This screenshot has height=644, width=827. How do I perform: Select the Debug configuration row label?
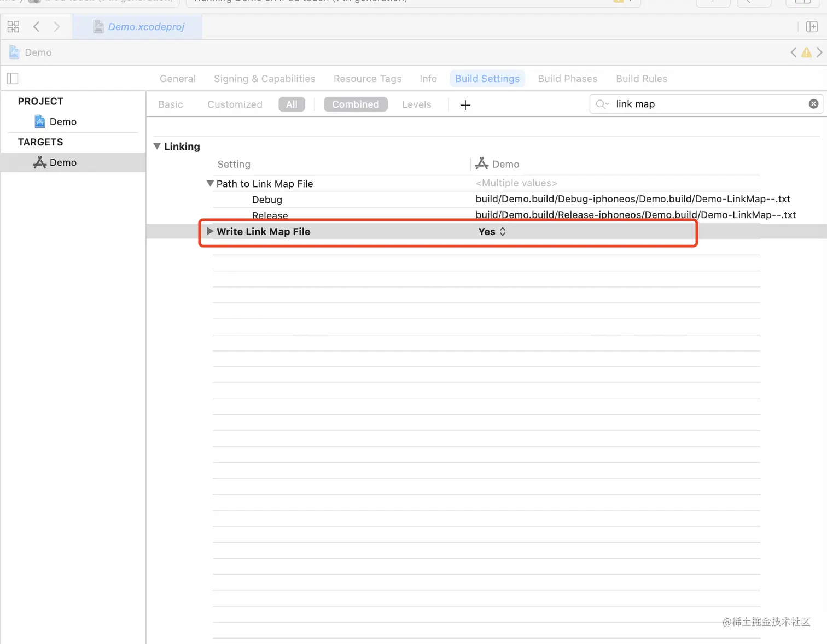point(267,200)
